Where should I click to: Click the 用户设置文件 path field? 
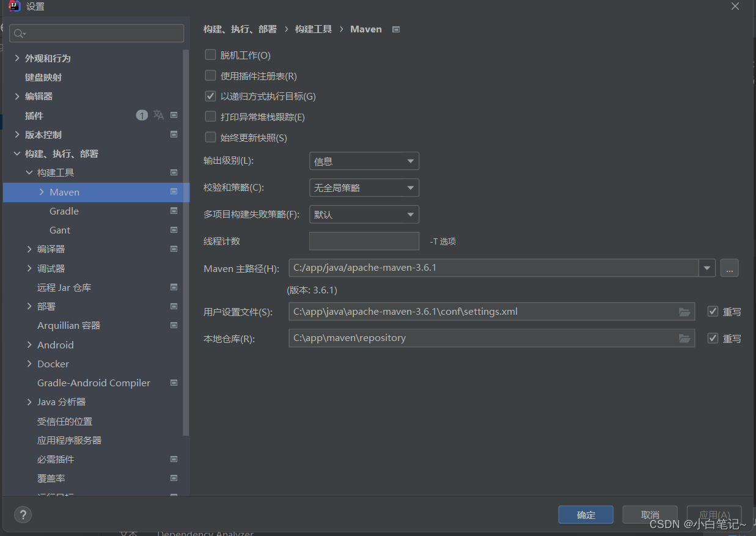click(x=492, y=312)
